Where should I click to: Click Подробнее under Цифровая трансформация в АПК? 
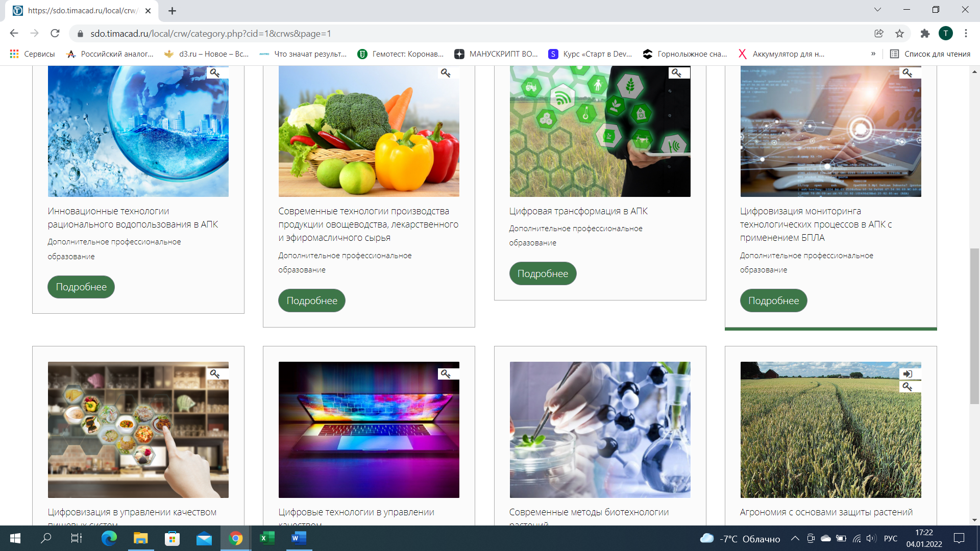[x=543, y=274]
